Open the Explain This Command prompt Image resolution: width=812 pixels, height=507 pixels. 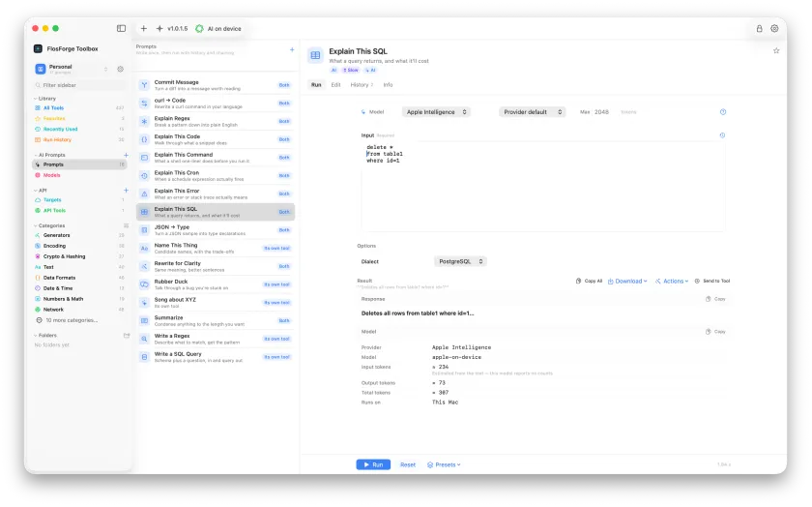(216, 158)
